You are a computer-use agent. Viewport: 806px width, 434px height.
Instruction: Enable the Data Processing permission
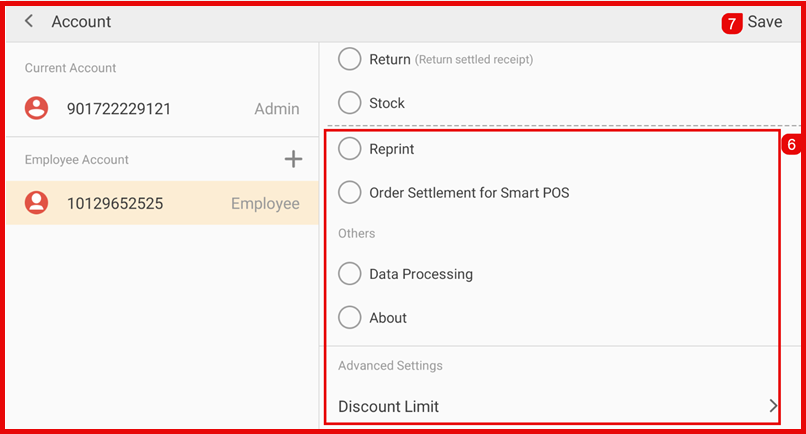[349, 274]
